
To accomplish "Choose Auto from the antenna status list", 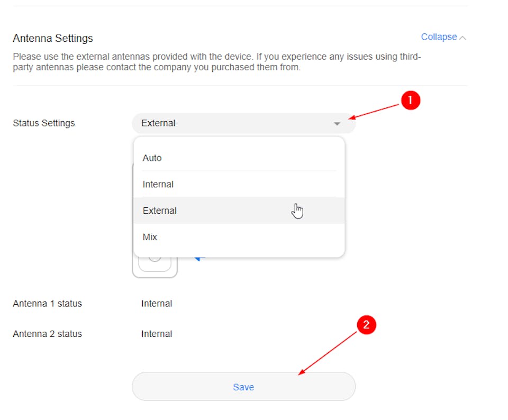I will [152, 158].
